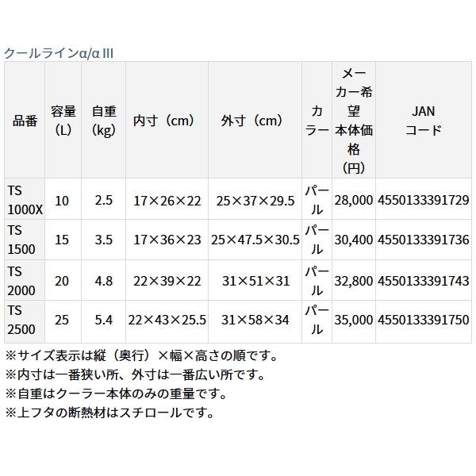The height and width of the screenshot is (476, 476).
Task: Click price 28,000
Action: click(x=354, y=201)
